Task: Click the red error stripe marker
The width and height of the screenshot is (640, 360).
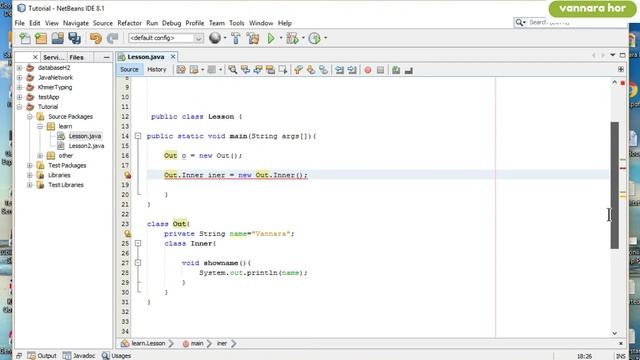Action: coord(623,168)
